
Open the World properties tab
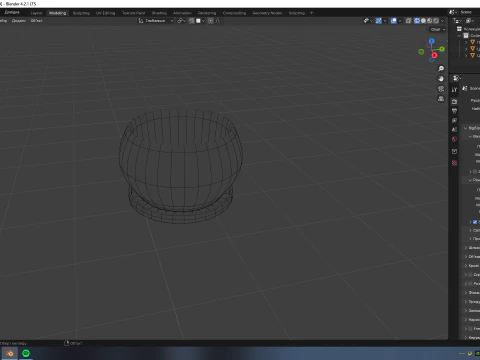tap(454, 139)
